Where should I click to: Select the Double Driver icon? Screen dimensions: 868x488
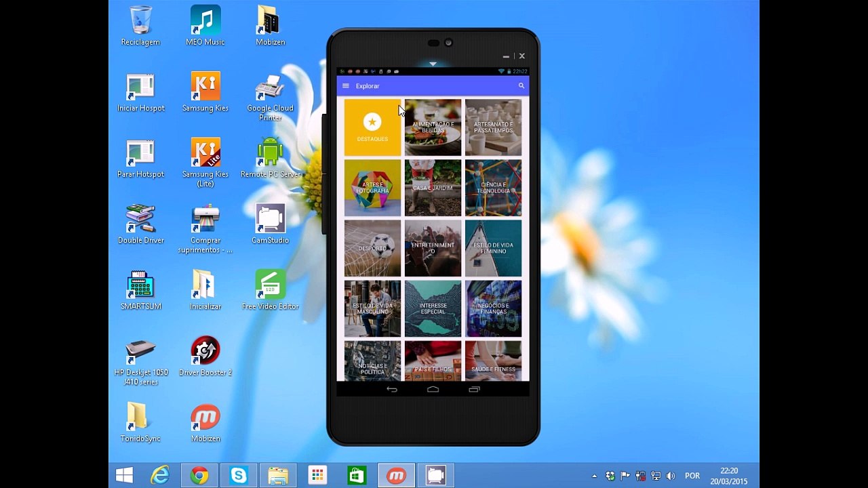pyautogui.click(x=140, y=224)
